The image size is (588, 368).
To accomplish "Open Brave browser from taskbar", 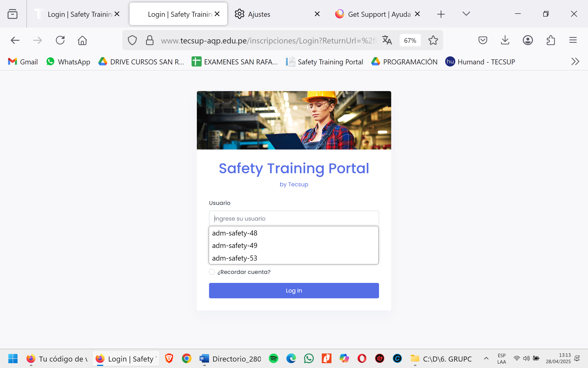I will [x=169, y=359].
